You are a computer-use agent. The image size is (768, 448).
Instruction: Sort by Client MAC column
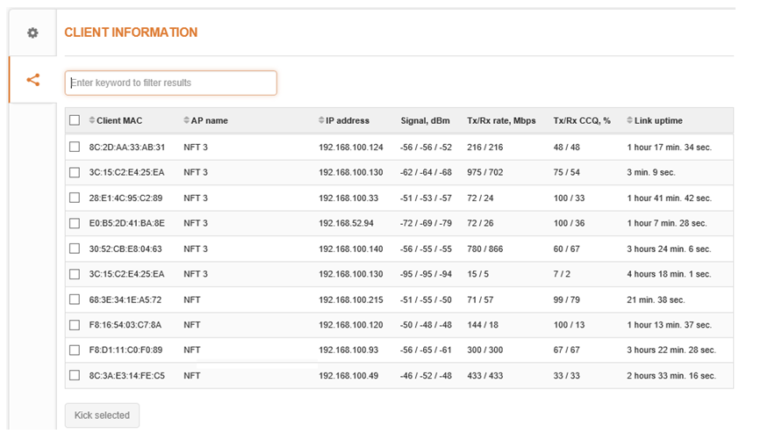pyautogui.click(x=119, y=121)
